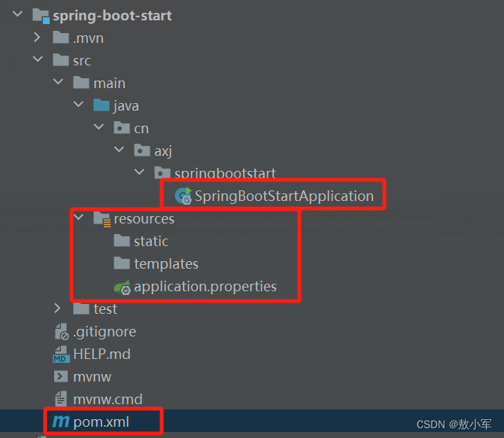Select the main row label
The width and height of the screenshot is (504, 438).
(109, 84)
